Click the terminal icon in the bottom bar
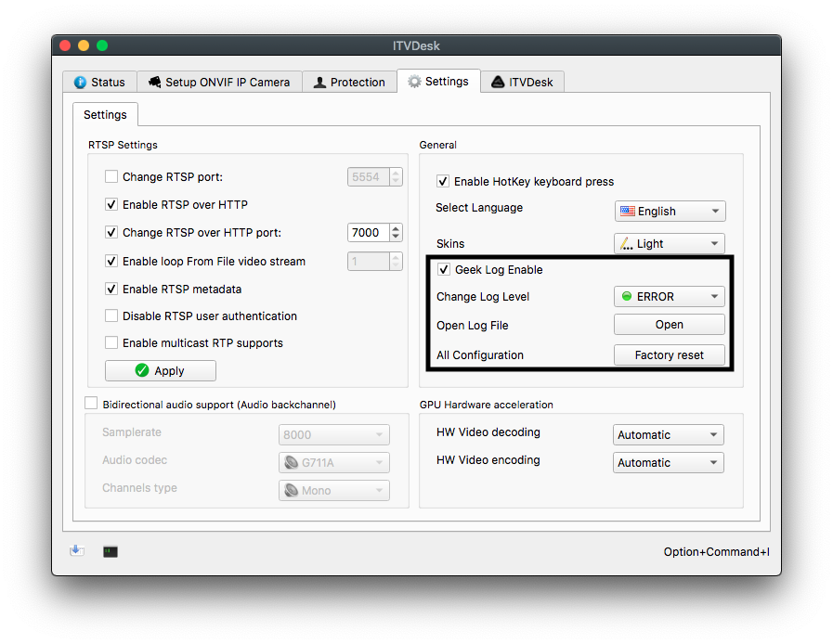This screenshot has height=644, width=833. tap(110, 551)
